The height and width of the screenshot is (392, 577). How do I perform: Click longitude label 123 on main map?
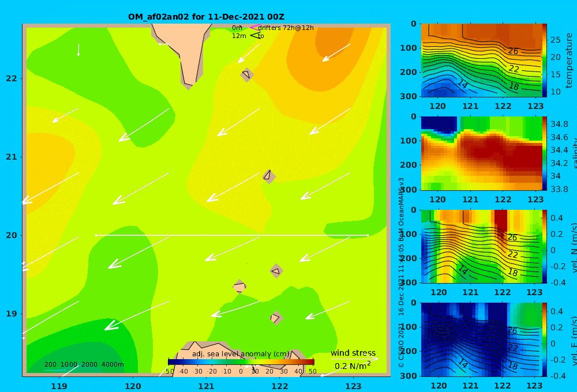[353, 386]
